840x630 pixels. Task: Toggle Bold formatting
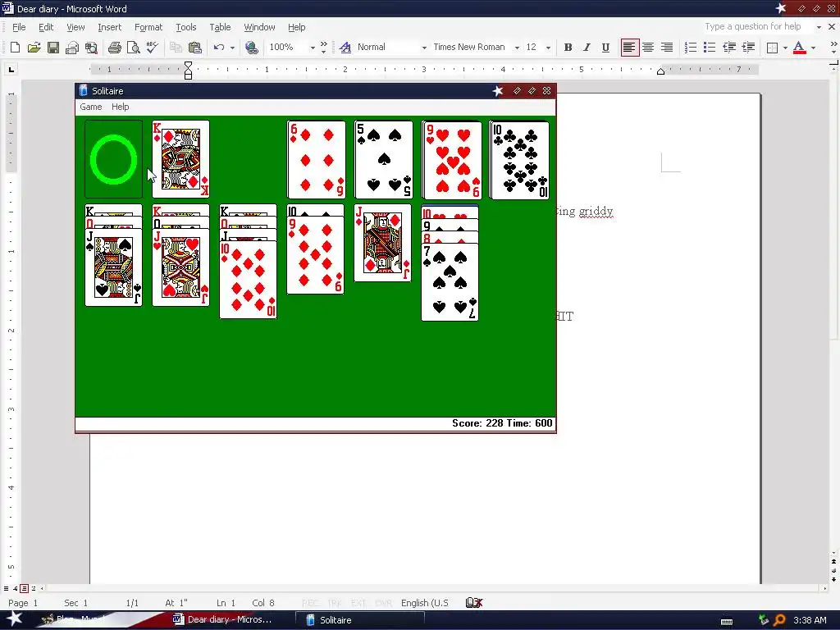tap(568, 47)
